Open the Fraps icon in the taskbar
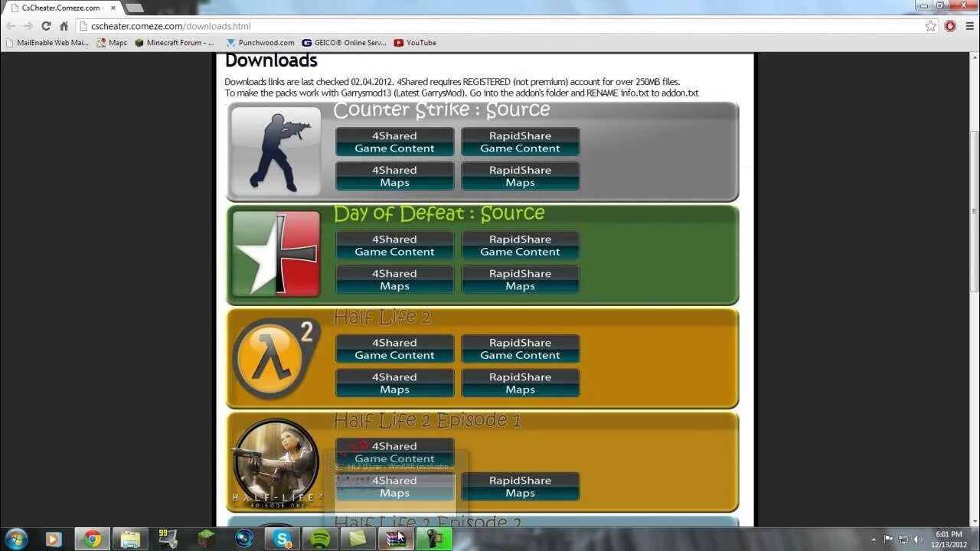 click(x=168, y=539)
